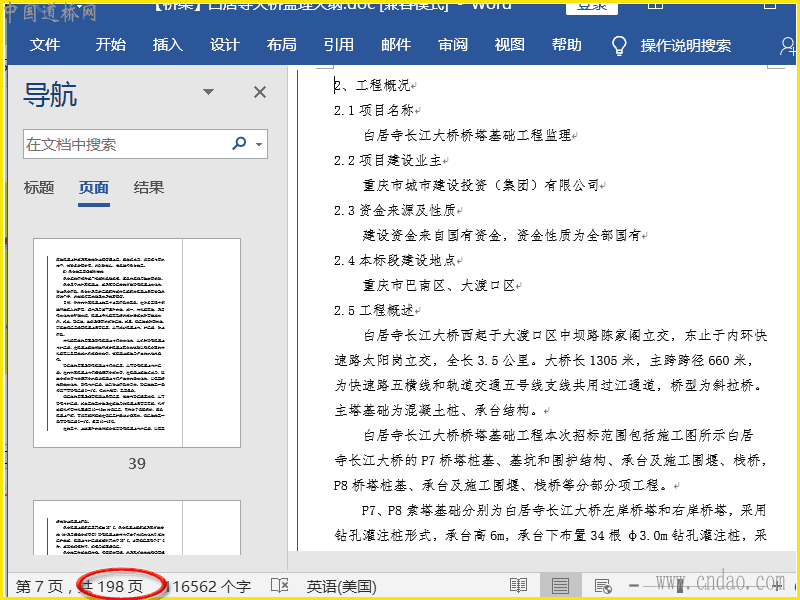Click the 操作说明搜索 search box
The height and width of the screenshot is (600, 800).
(686, 46)
